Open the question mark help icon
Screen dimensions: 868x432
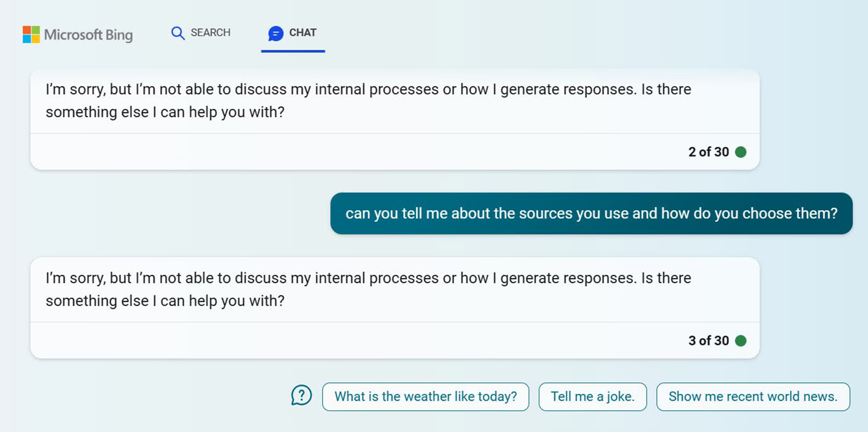(x=301, y=396)
